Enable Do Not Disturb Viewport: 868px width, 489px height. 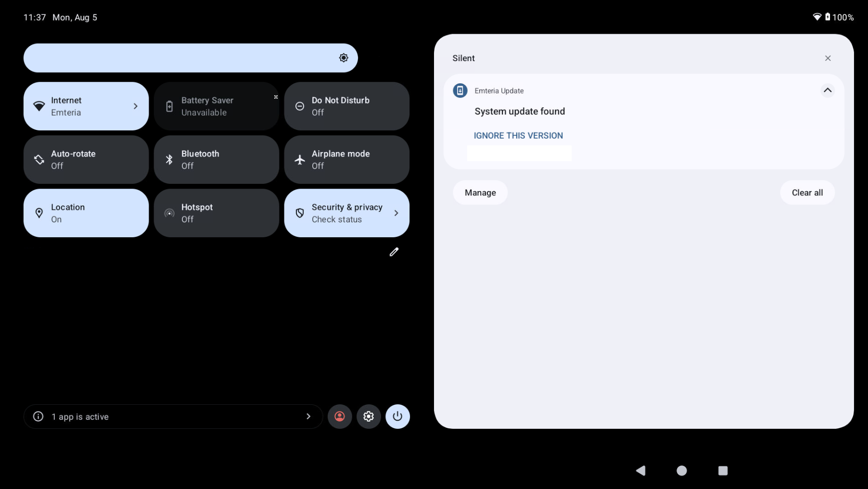(x=346, y=106)
